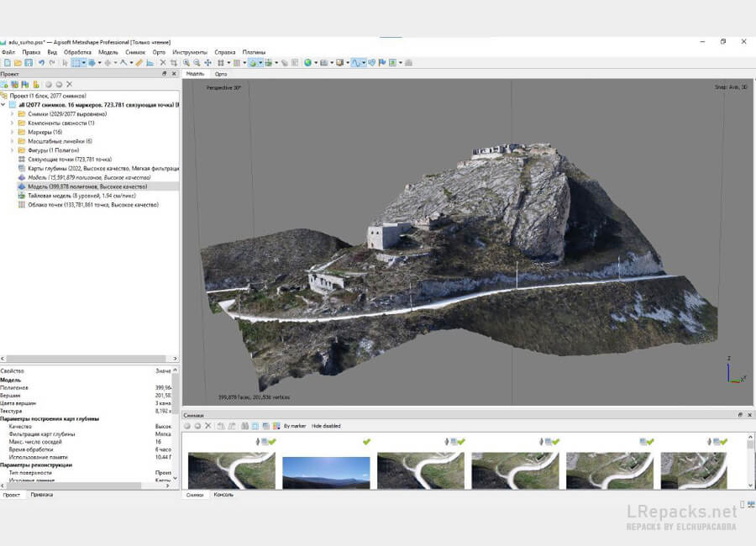Toggle the shaded model display button
The height and width of the screenshot is (546, 756).
(253, 63)
